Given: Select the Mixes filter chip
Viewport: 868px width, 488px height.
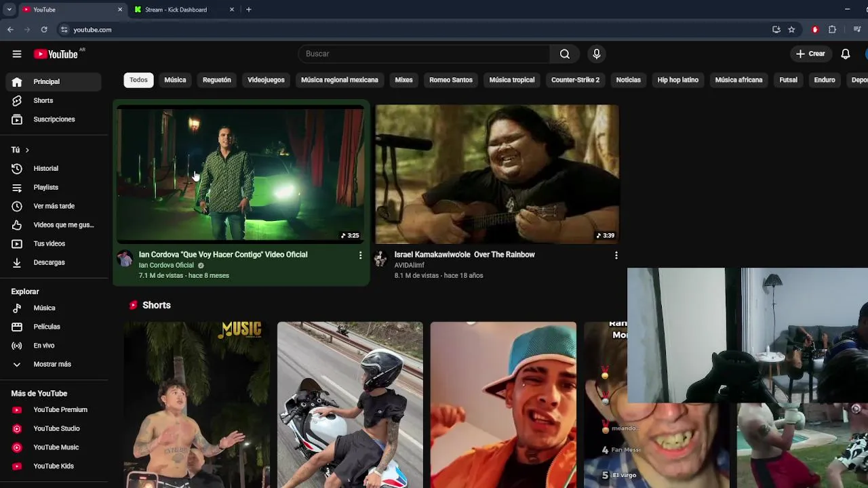Looking at the screenshot, I should coord(403,80).
